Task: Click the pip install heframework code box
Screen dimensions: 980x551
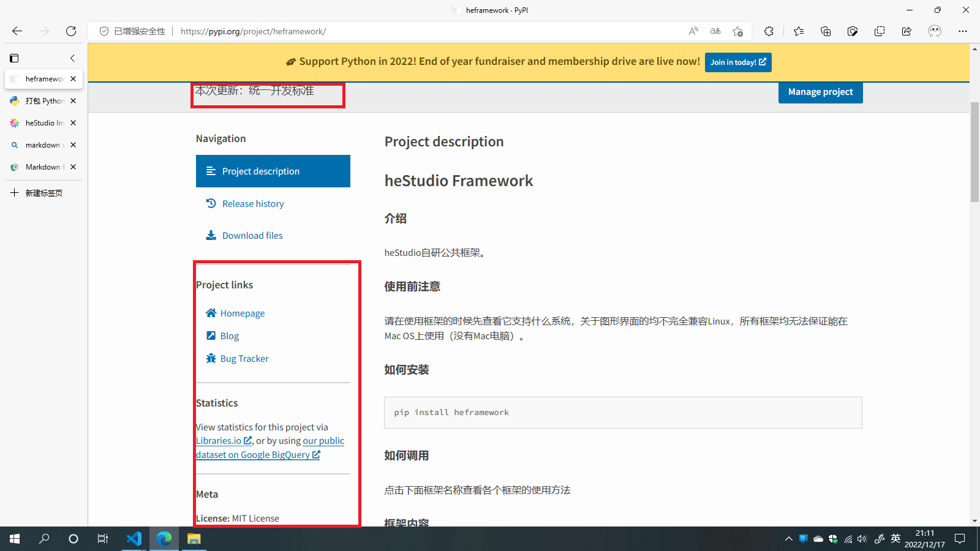Action: (x=623, y=413)
